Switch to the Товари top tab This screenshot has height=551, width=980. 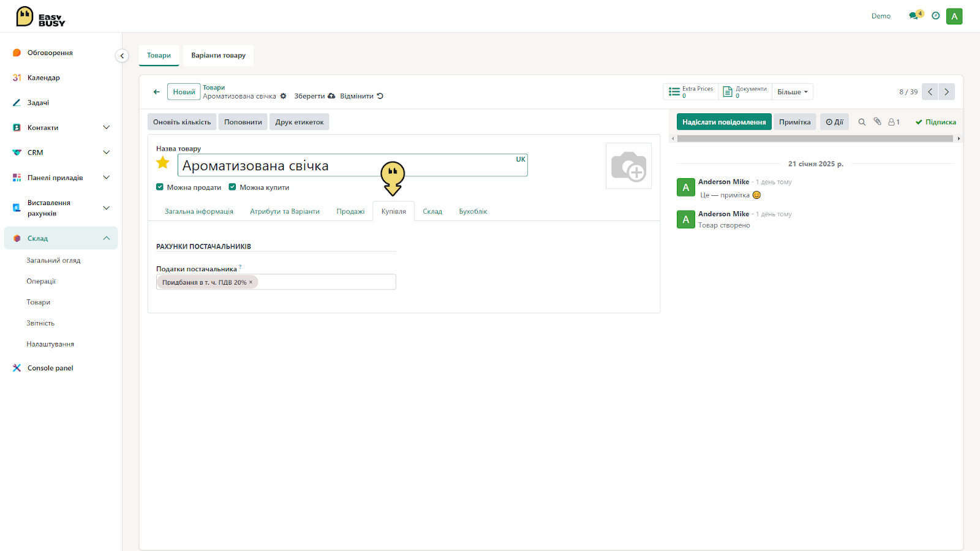pyautogui.click(x=159, y=55)
